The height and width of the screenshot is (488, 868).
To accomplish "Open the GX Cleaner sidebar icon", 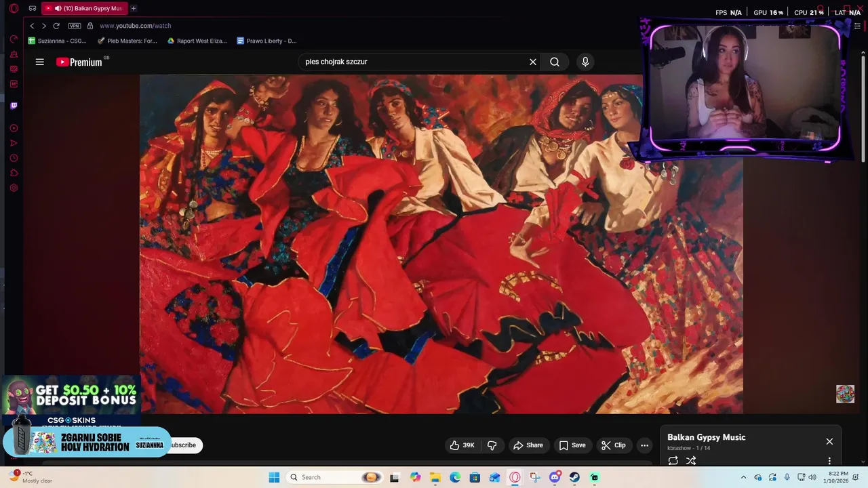I will [14, 54].
